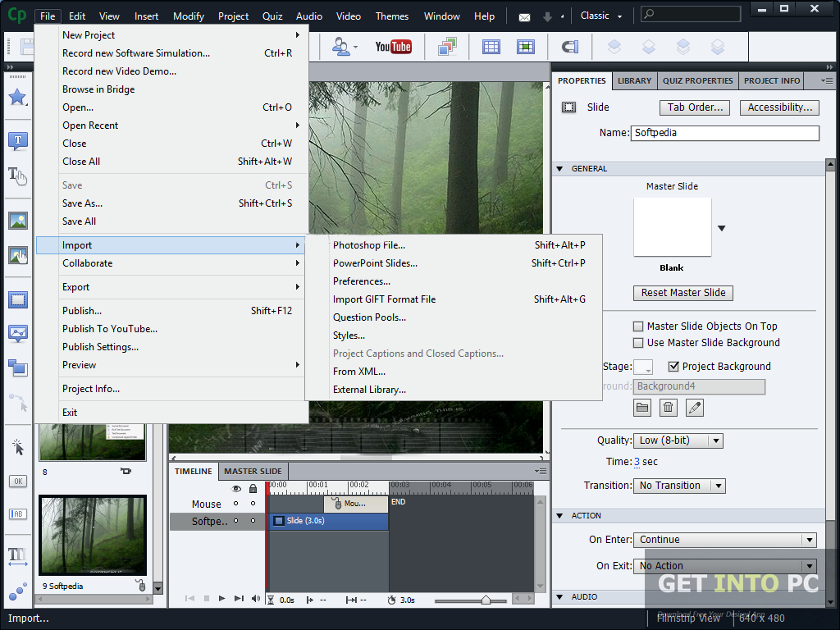Check Use Master Slide Background
Viewport: 840px width, 630px height.
click(x=638, y=343)
